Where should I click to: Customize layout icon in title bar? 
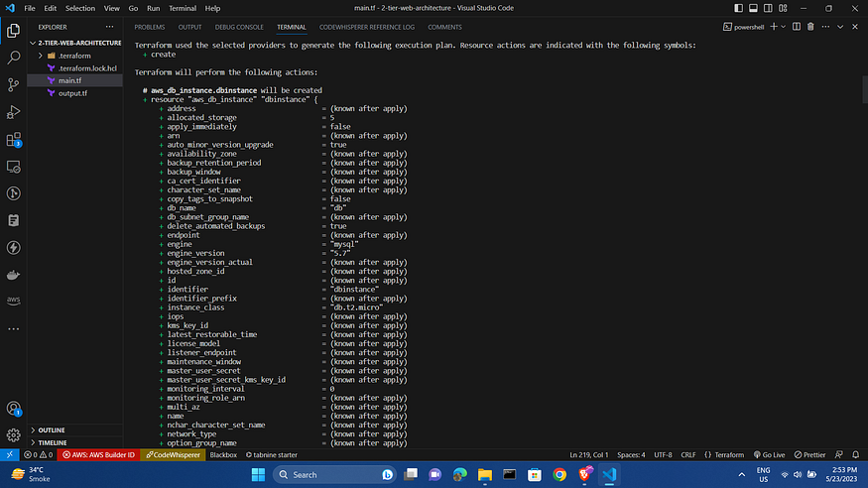783,8
